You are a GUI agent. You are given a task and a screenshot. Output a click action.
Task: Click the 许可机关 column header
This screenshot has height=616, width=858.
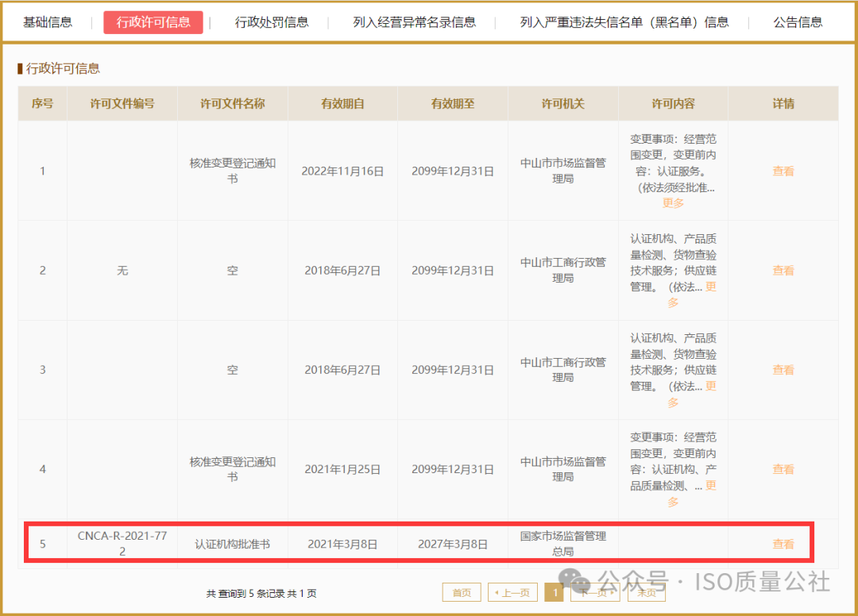563,104
